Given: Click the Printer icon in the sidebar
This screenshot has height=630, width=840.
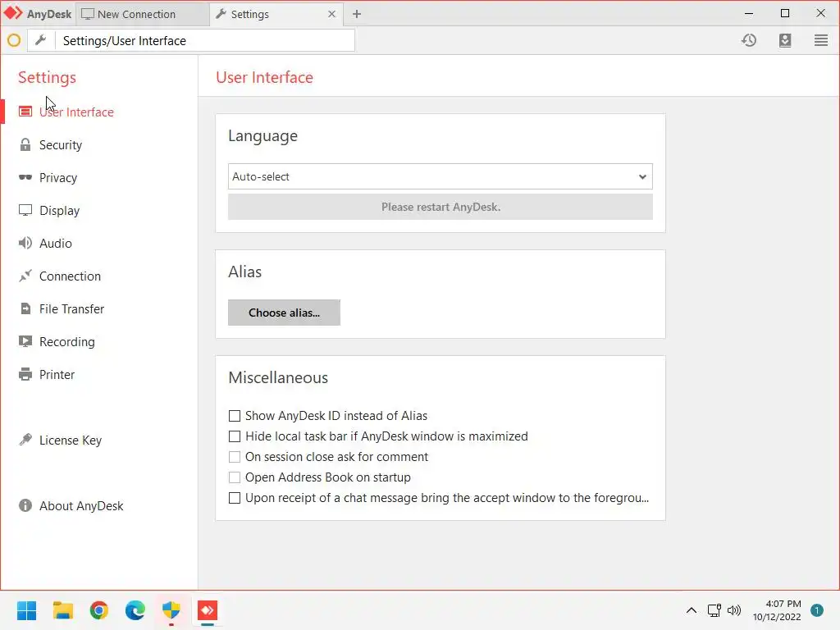Looking at the screenshot, I should coord(25,374).
